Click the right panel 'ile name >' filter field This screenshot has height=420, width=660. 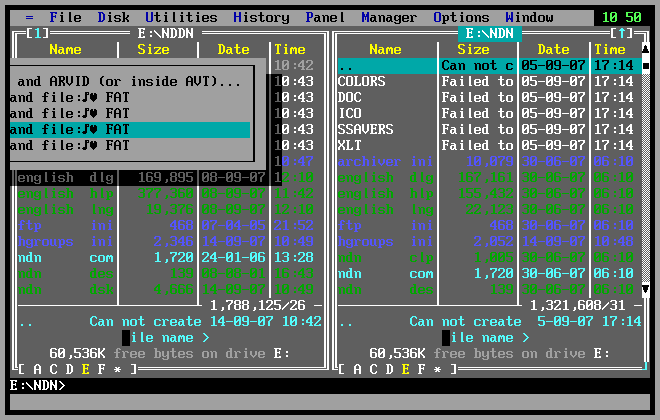tap(485, 338)
